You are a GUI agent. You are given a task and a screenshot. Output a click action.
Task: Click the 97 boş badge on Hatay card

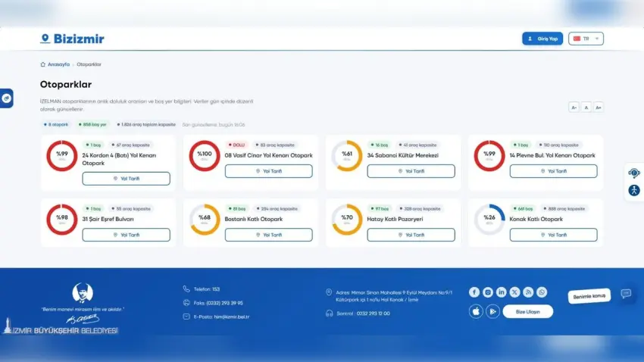380,208
